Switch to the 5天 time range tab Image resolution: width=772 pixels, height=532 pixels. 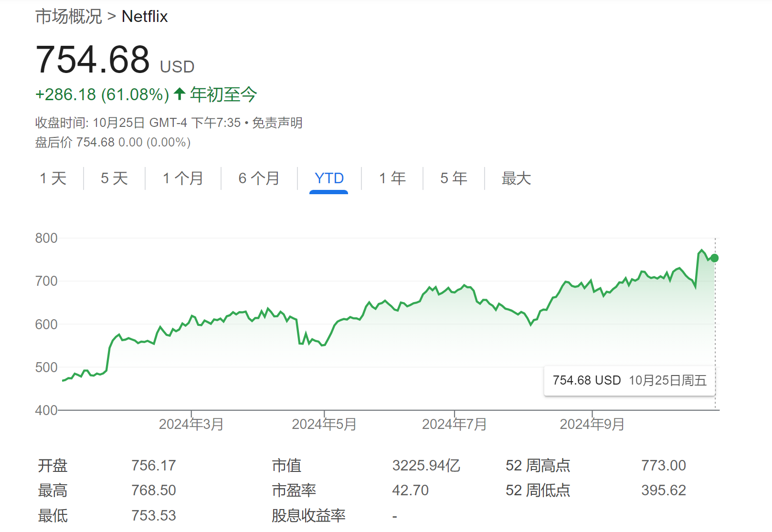tap(113, 178)
